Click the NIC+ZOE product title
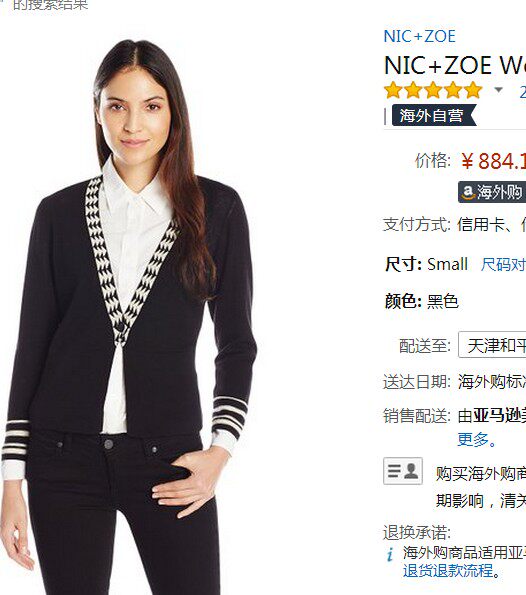Screen dimensions: 526x595 click(455, 65)
